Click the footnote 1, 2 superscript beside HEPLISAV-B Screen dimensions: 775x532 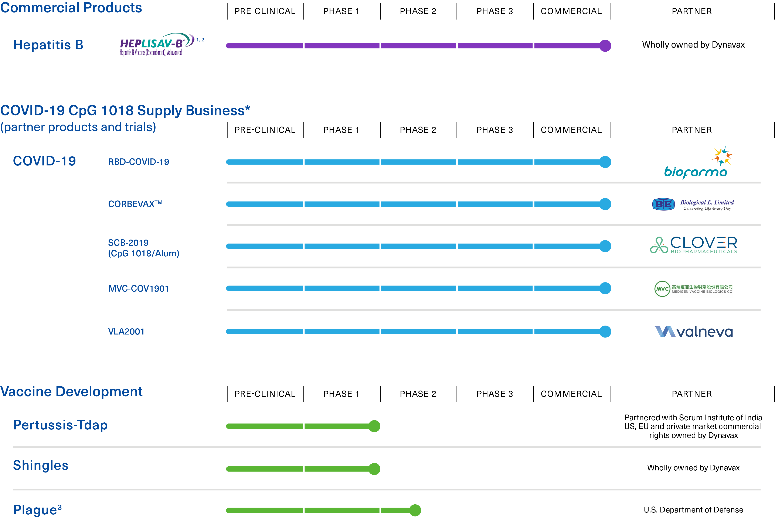[200, 40]
